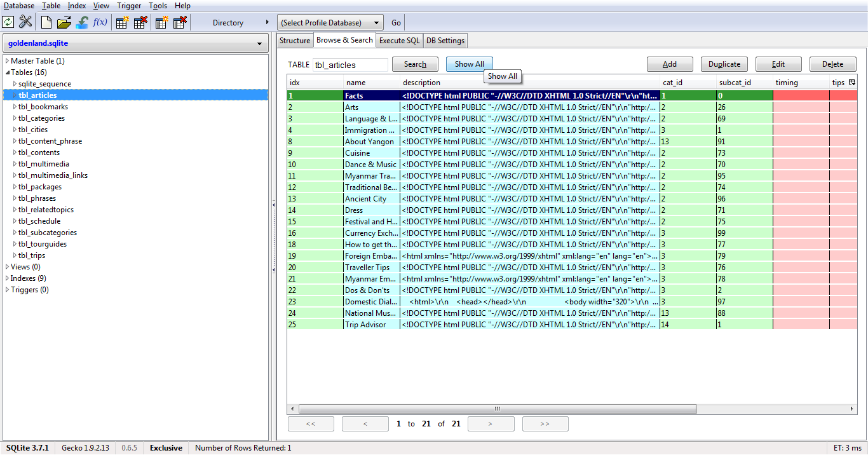Open the settings wrench tool icon

(24, 22)
